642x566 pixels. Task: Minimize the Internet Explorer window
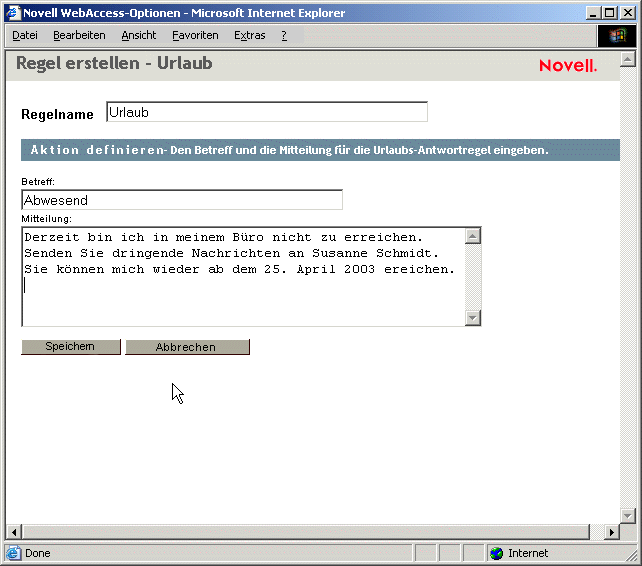click(x=593, y=13)
